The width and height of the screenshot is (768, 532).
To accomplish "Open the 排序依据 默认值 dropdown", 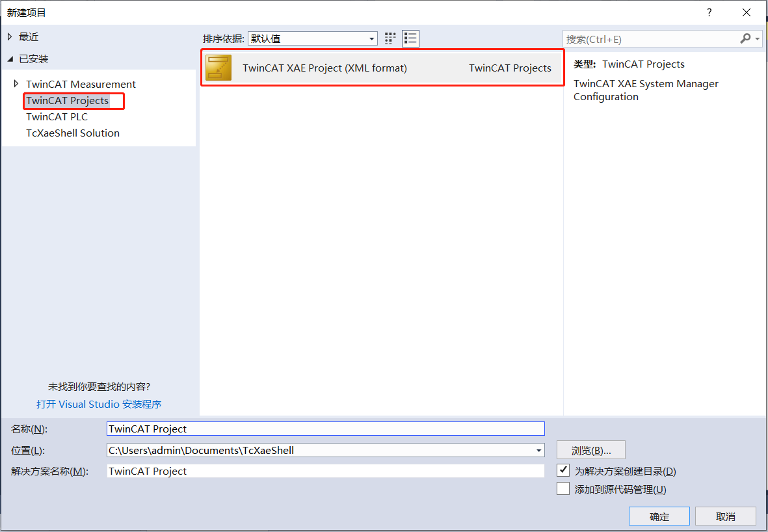I will 313,39.
